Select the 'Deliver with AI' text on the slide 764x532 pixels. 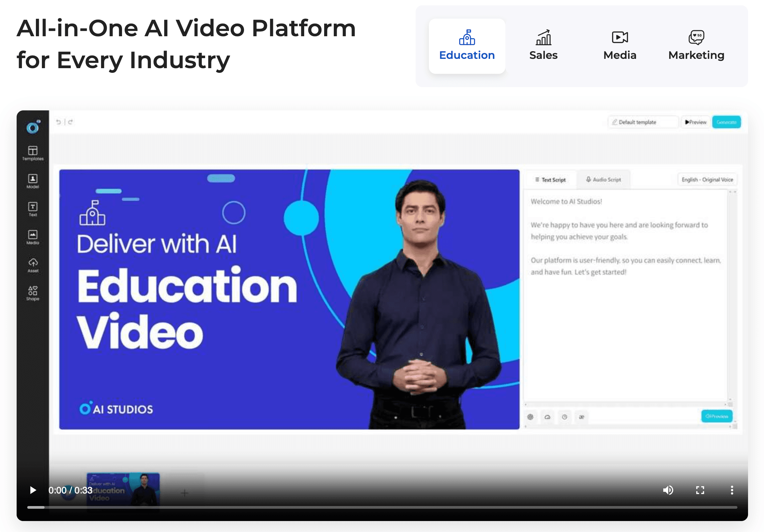pos(157,244)
